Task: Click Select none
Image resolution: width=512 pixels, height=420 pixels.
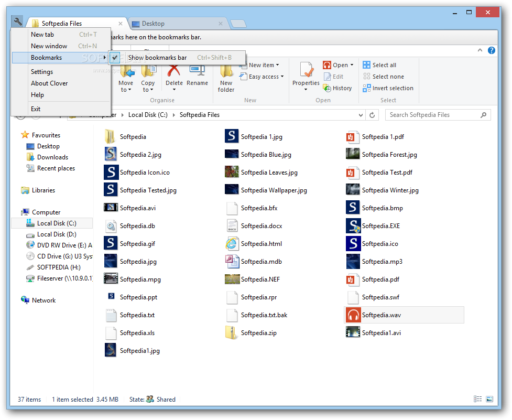Action: (x=384, y=77)
